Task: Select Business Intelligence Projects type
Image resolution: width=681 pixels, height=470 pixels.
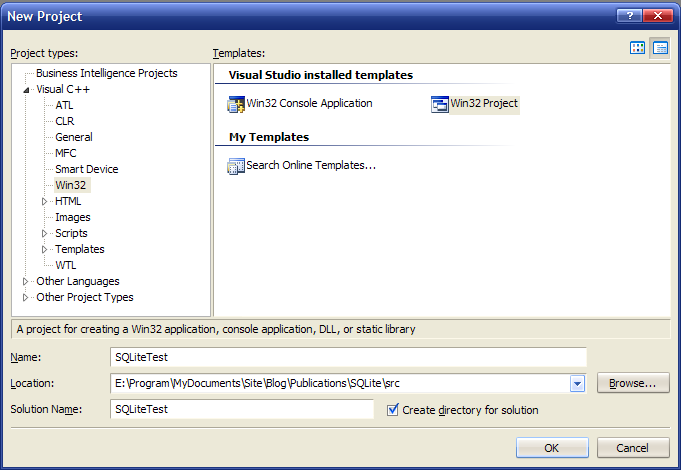Action: pos(106,73)
